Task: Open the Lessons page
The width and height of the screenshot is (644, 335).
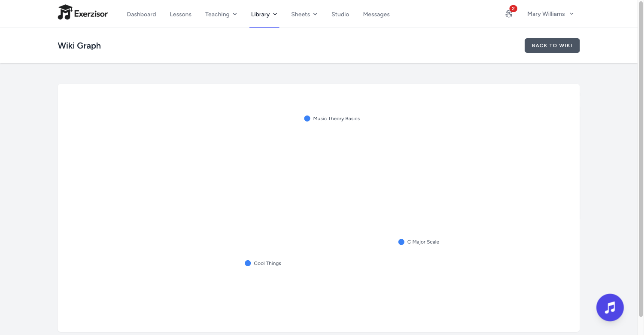Action: point(180,14)
